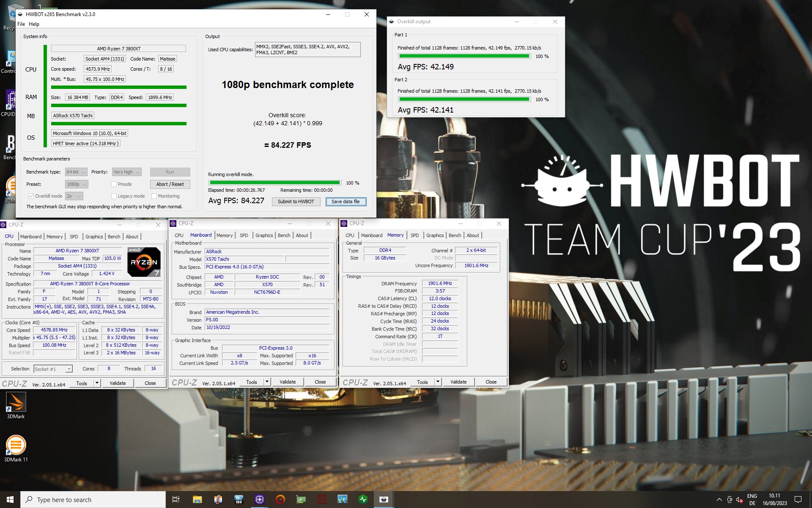
Task: Switch to SPD tab in CPU-Z CPU window
Action: tap(74, 237)
